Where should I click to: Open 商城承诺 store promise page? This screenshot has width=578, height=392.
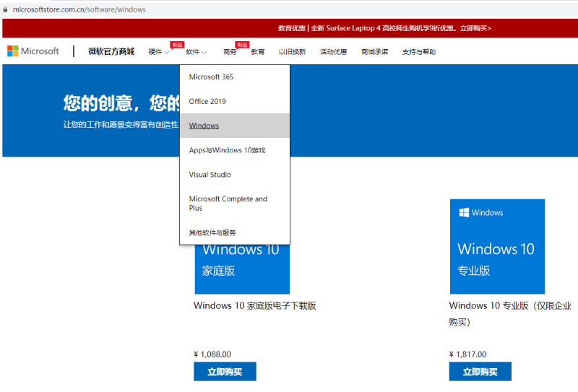coord(374,52)
